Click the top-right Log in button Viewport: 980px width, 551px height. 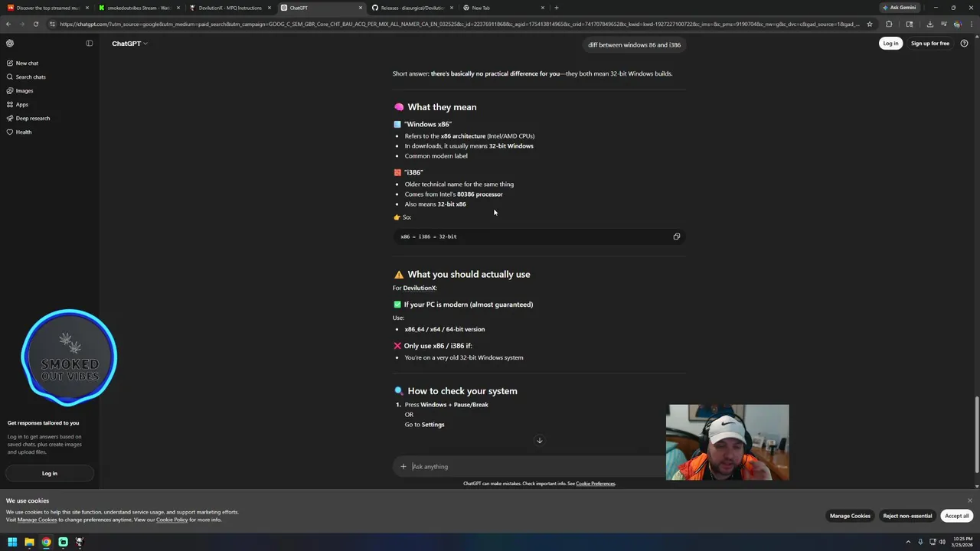pyautogui.click(x=890, y=44)
